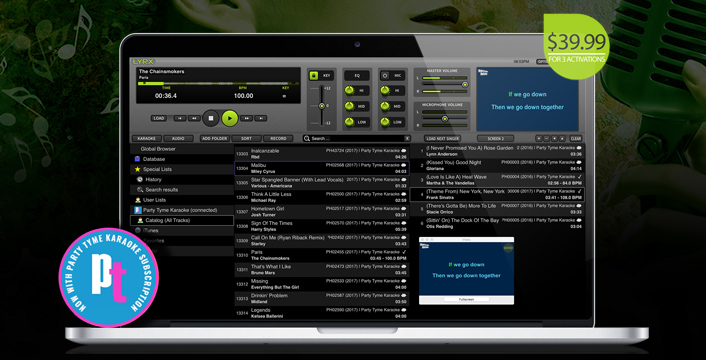This screenshot has width=706, height=360.
Task: Click the Party Tyme Karaoke sidebar icon
Action: [137, 210]
